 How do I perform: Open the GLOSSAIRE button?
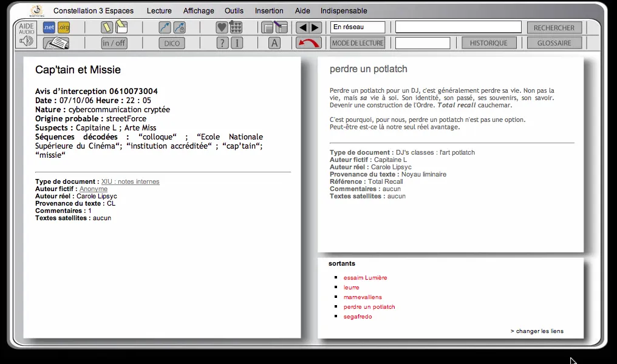click(554, 43)
